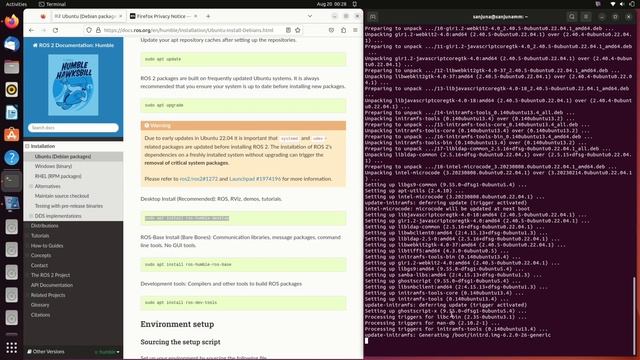This screenshot has width=640, height=360.
Task: Open The ROS 2 Project sidebar entry
Action: pyautogui.click(x=50, y=275)
